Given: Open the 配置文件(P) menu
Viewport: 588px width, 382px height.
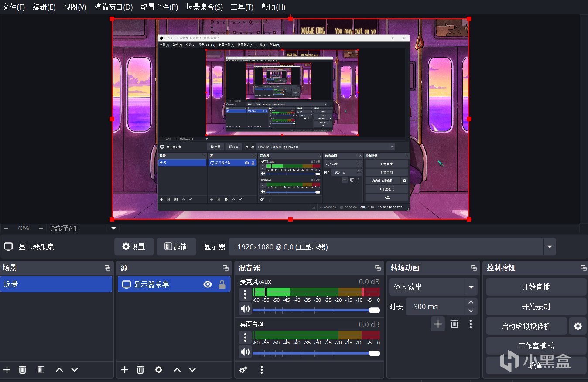Looking at the screenshot, I should pos(159,7).
